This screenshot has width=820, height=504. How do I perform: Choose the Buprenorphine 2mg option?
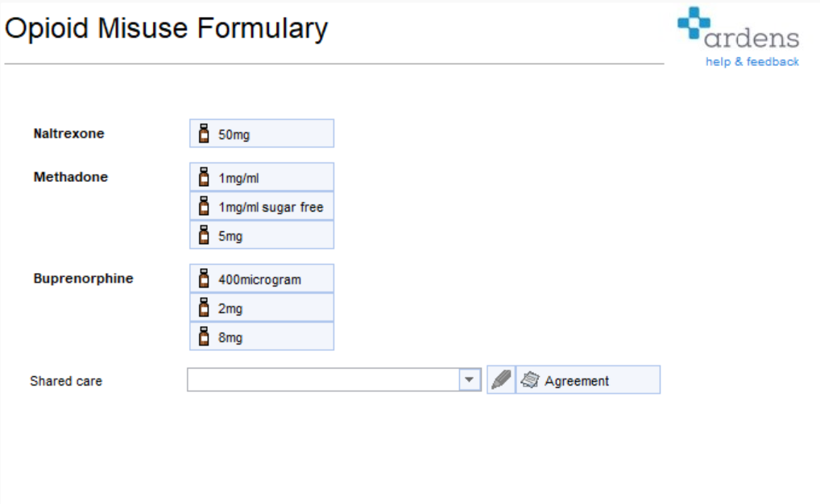(262, 308)
